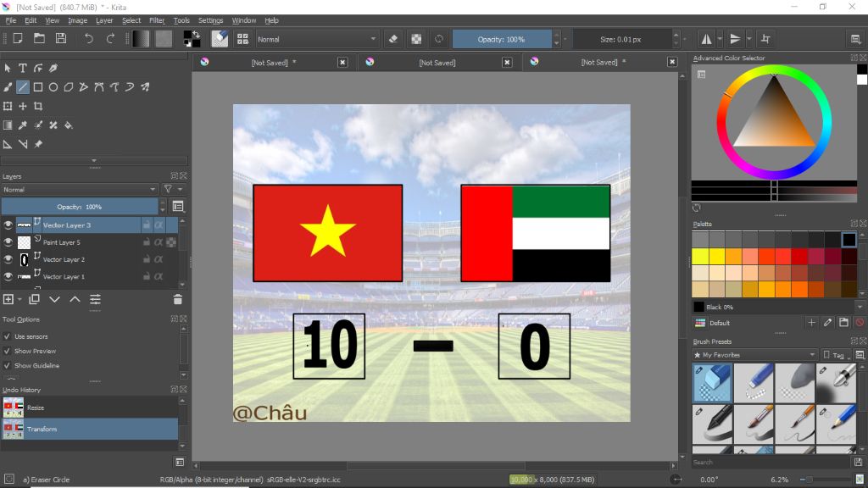The image size is (868, 488).
Task: Toggle eraser mode in toolbar
Action: pyautogui.click(x=393, y=39)
